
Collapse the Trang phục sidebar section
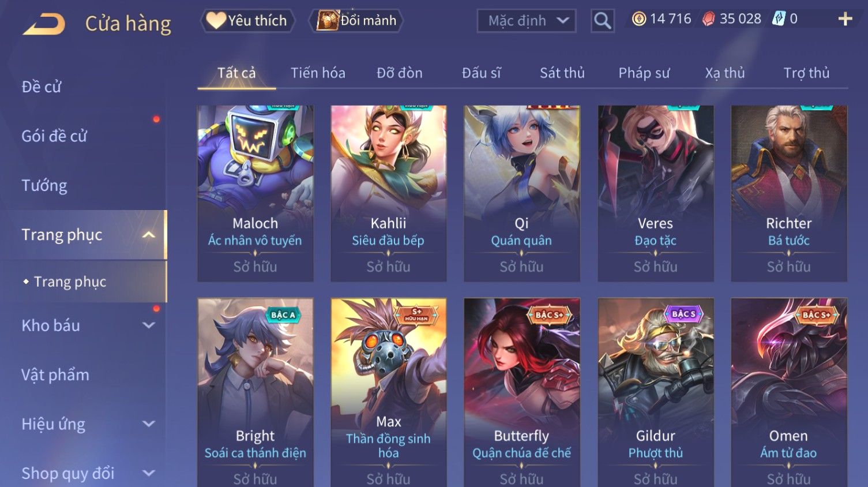tap(149, 235)
